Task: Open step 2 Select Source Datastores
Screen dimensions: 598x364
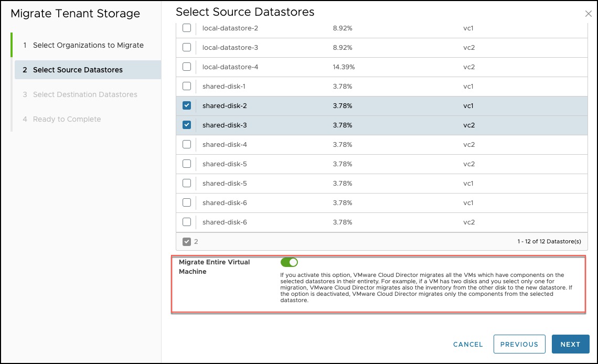Action: tap(78, 70)
